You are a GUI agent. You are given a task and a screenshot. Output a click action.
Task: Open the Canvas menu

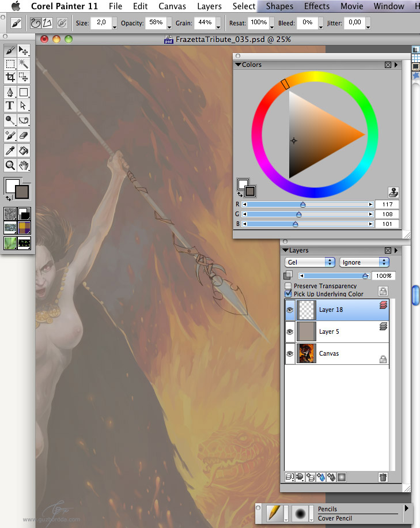172,6
